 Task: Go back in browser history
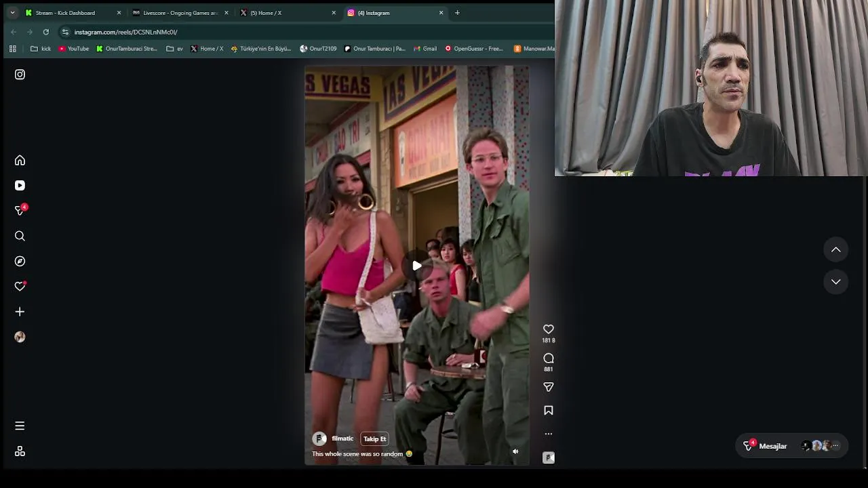(x=14, y=32)
